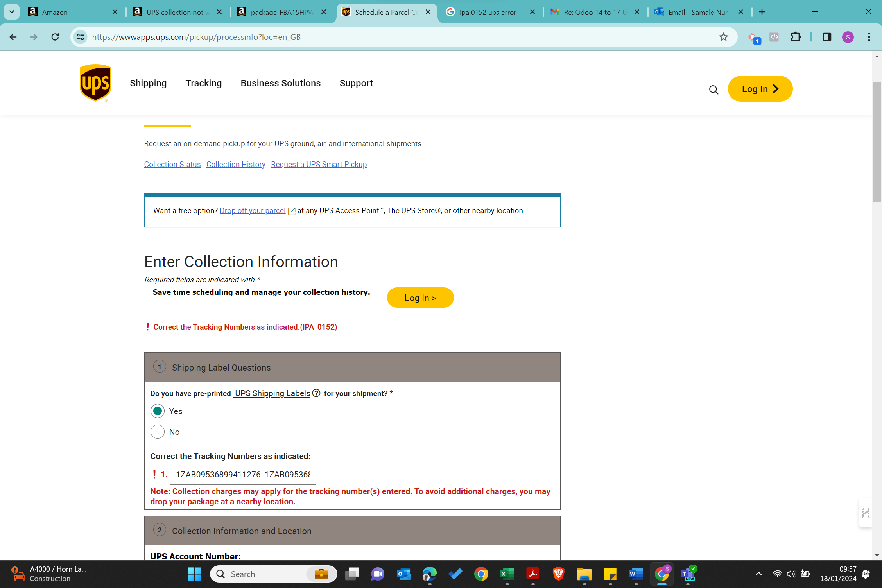Image resolution: width=882 pixels, height=588 pixels.
Task: Open Sticky Notes from the taskbar
Action: point(610,574)
